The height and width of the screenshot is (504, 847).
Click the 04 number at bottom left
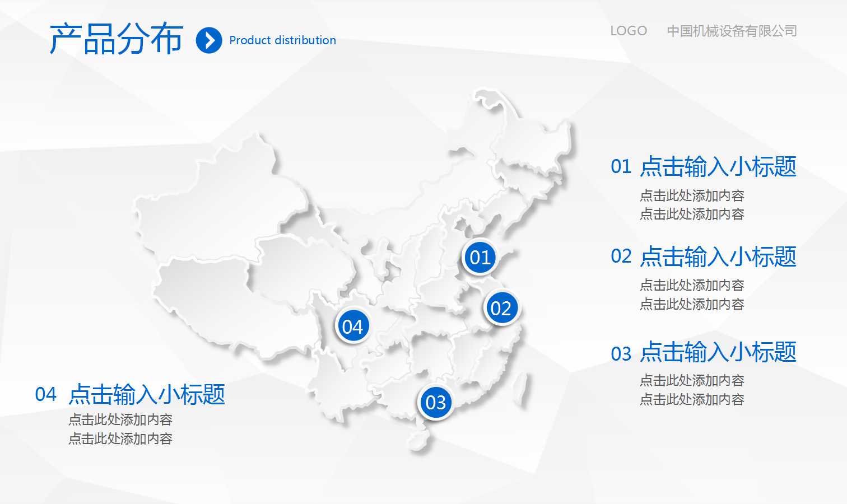[45, 394]
